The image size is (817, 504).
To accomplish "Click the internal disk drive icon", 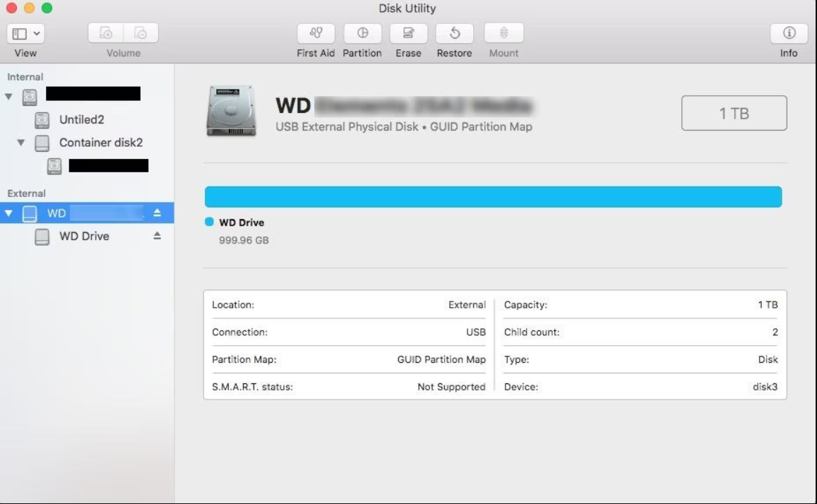I will pos(30,97).
